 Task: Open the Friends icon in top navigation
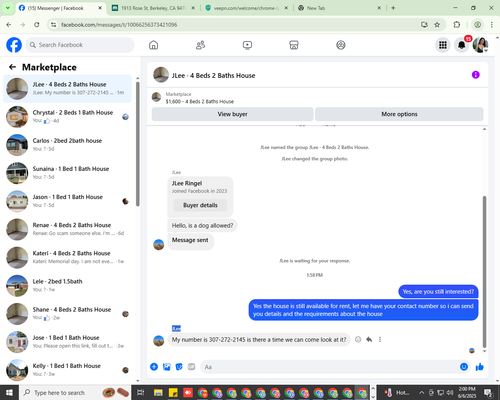point(200,45)
